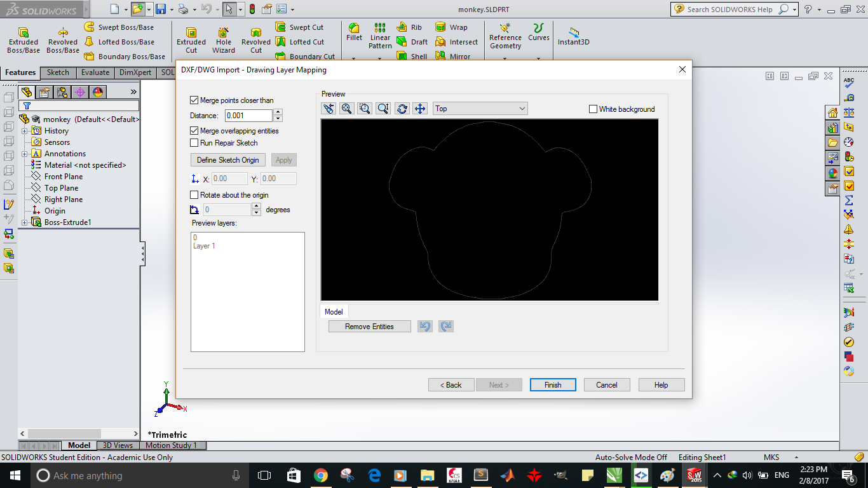Select the Top Plane tree item
This screenshot has height=488, width=868.
[x=61, y=188]
